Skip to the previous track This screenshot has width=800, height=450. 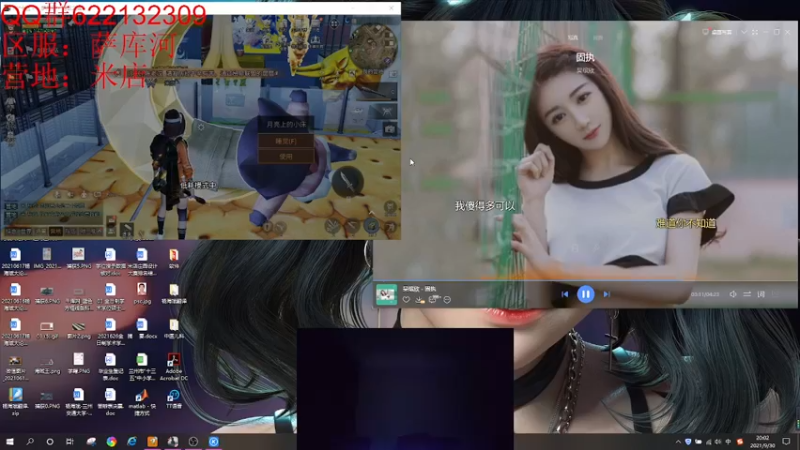point(564,294)
